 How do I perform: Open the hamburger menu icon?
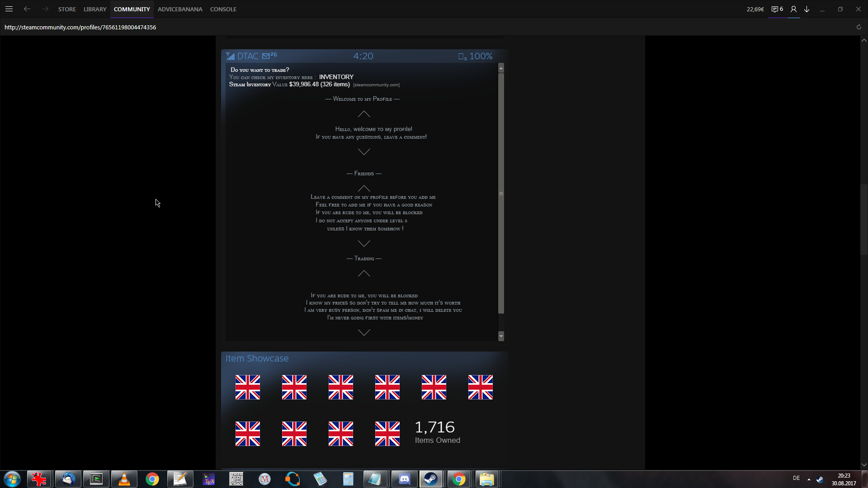tap(9, 9)
